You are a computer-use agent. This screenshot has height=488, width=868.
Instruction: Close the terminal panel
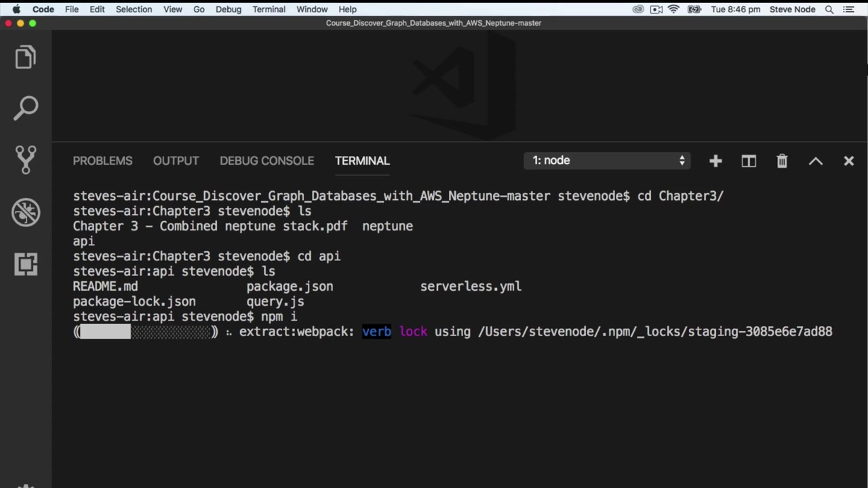coord(849,161)
